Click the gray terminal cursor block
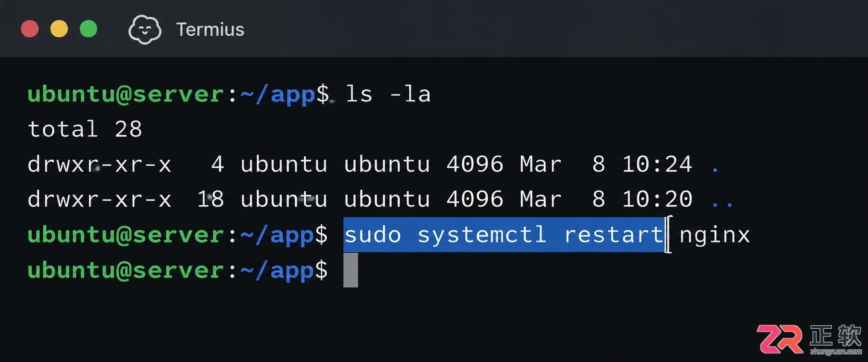The image size is (868, 362). pos(351,270)
